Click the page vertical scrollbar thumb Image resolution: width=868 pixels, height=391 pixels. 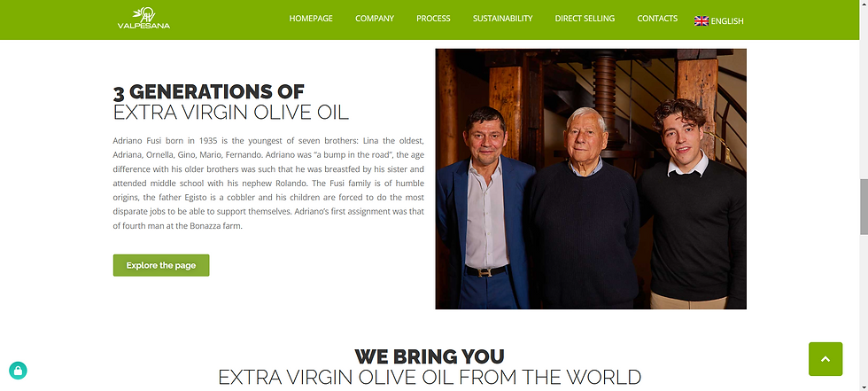(x=864, y=207)
